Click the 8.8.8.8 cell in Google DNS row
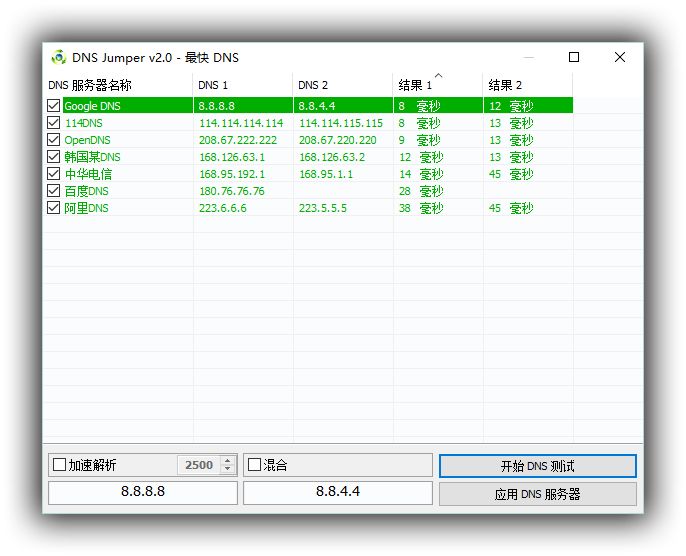This screenshot has width=686, height=556. 217,106
